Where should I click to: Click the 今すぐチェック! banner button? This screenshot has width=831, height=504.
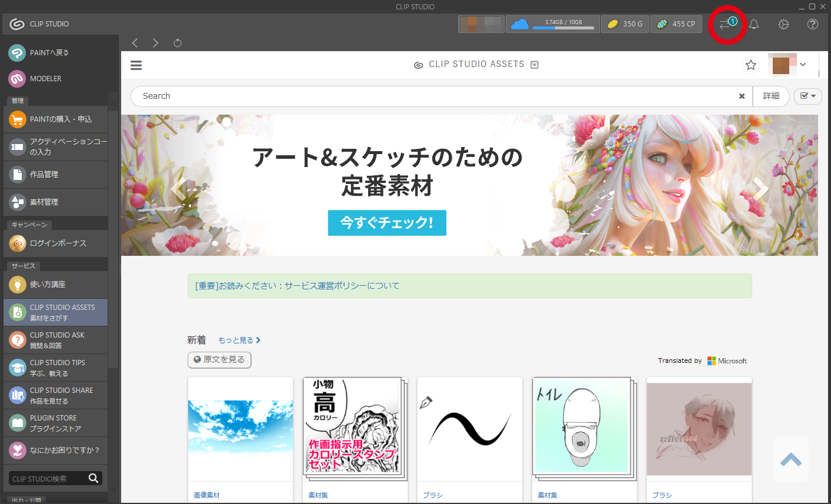[387, 223]
